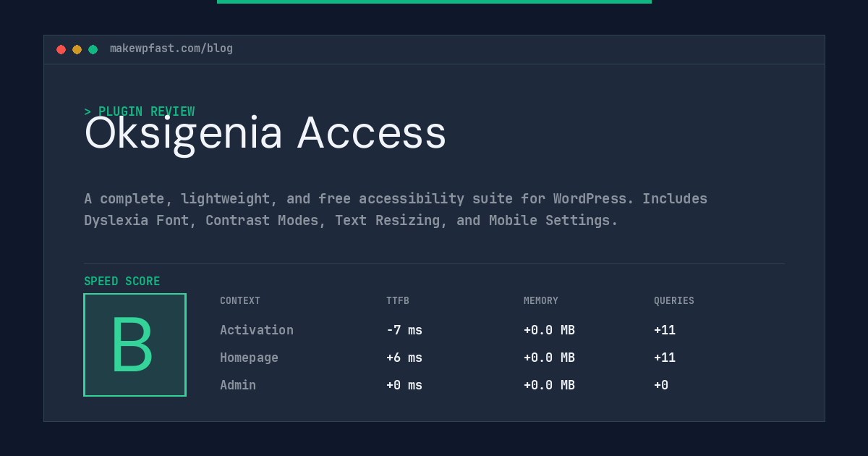This screenshot has height=456, width=868.
Task: Click Admin row queries '+0'
Action: (661, 385)
